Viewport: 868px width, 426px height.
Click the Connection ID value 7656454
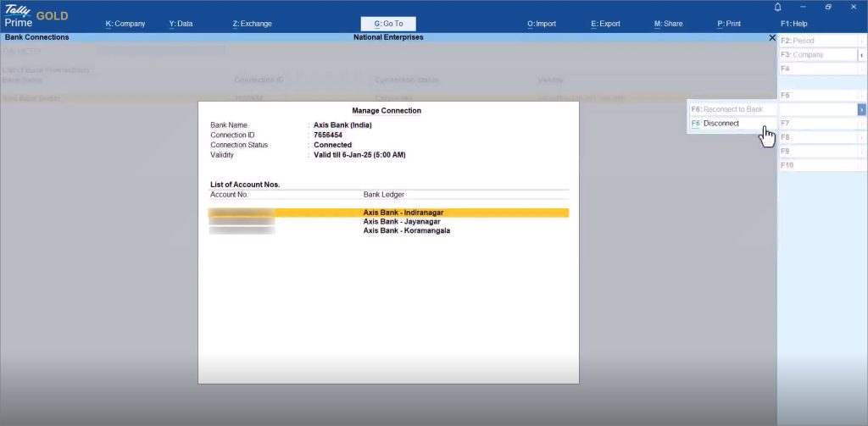[328, 135]
